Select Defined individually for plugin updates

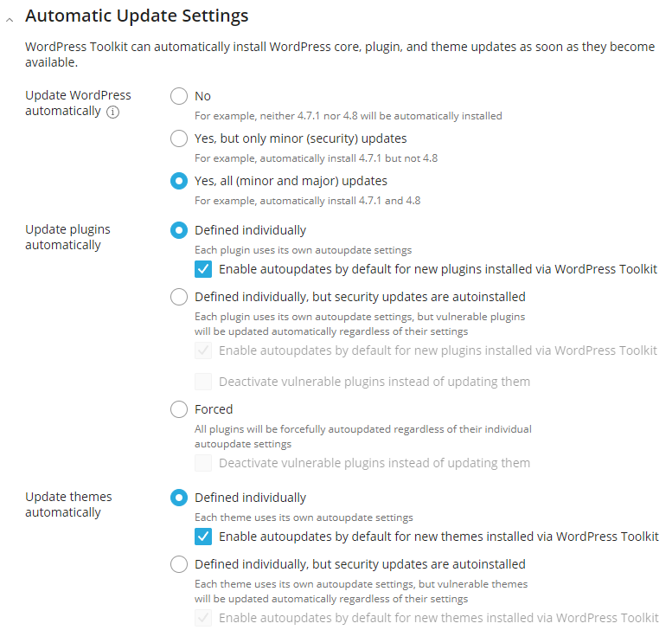coord(179,230)
